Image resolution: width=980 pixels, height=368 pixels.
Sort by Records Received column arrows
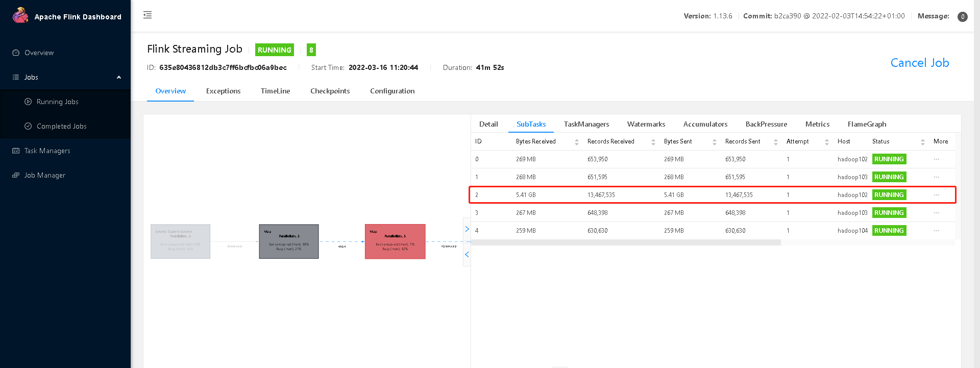pyautogui.click(x=653, y=142)
